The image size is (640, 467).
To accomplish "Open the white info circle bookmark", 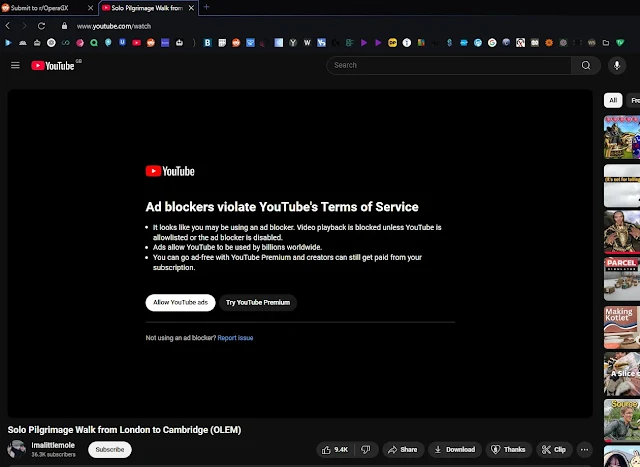I will 407,42.
